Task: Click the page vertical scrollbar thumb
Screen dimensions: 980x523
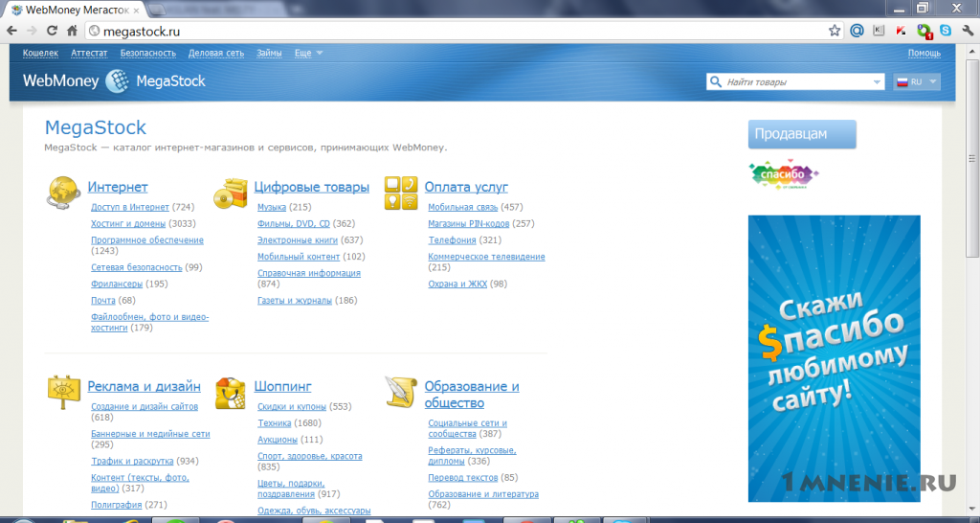Action: coord(972,158)
